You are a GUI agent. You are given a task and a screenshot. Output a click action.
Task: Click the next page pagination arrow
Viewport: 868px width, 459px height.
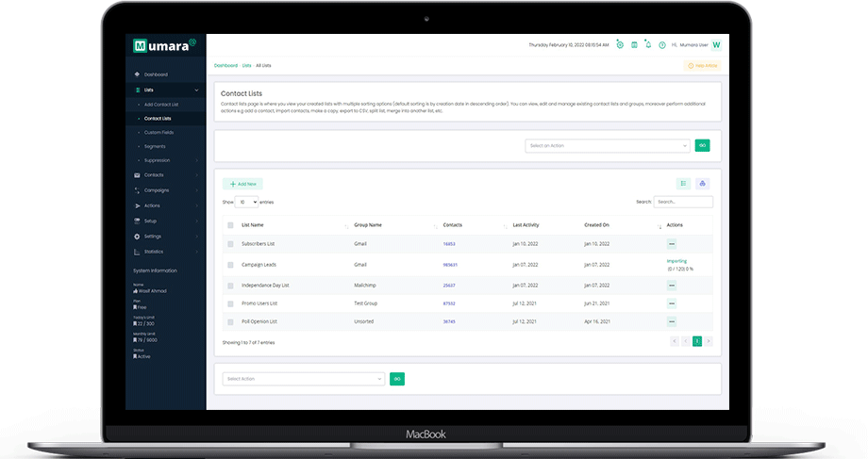pos(708,341)
